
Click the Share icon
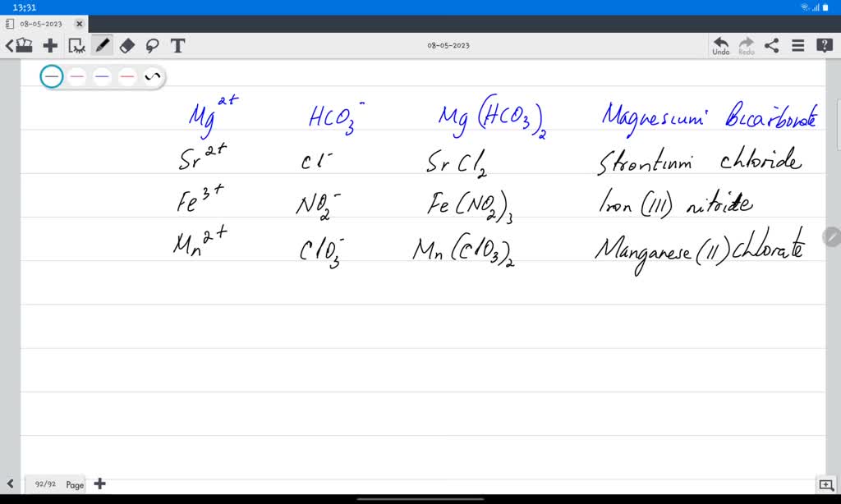770,45
